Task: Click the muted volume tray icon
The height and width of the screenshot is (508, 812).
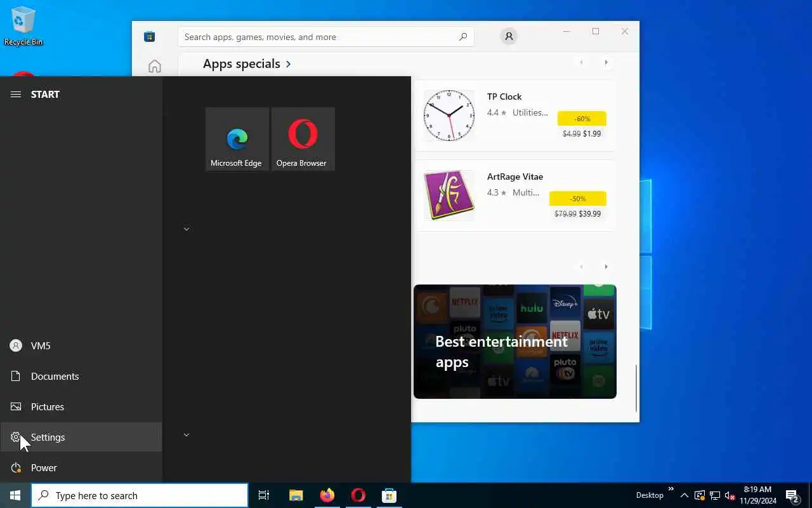Action: [x=730, y=495]
